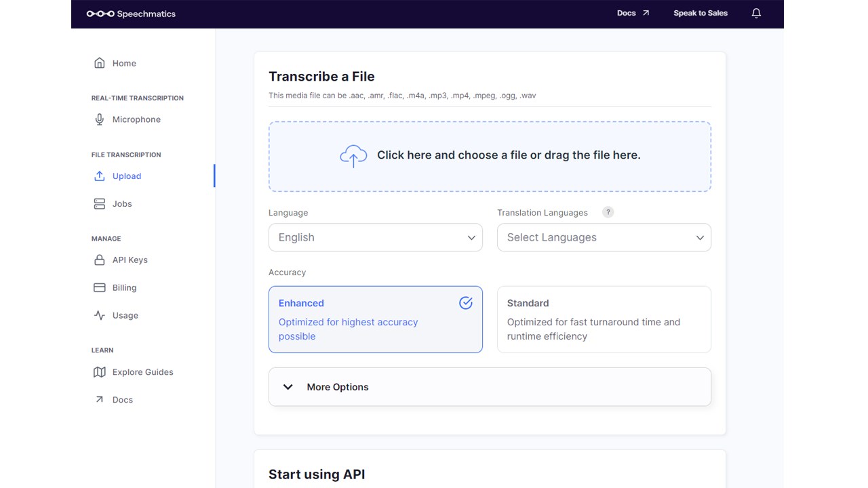Viewport: 868px width, 488px height.
Task: Click the REAL-TIME TRANSCRIPTION section header
Action: (x=138, y=98)
